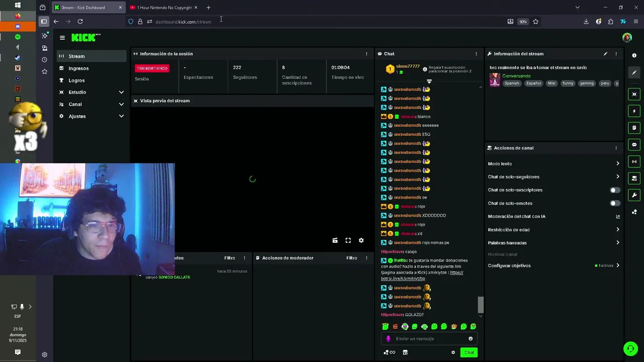Open chat settings gear beside Chat button

point(453,352)
